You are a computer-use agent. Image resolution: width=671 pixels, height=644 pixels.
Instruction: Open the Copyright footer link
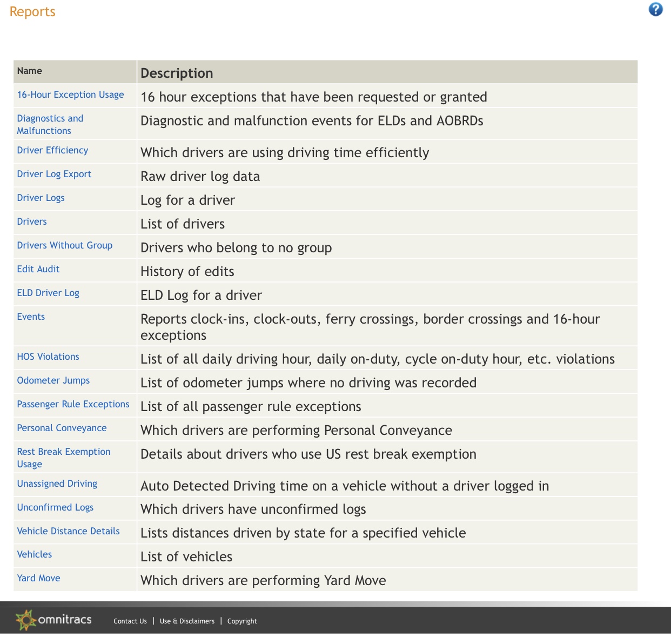pos(242,621)
